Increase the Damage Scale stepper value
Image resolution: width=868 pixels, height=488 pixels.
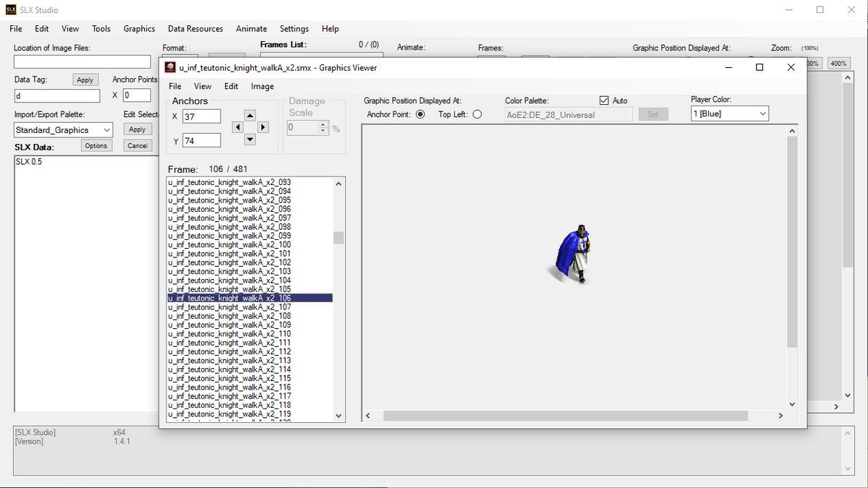coord(323,124)
